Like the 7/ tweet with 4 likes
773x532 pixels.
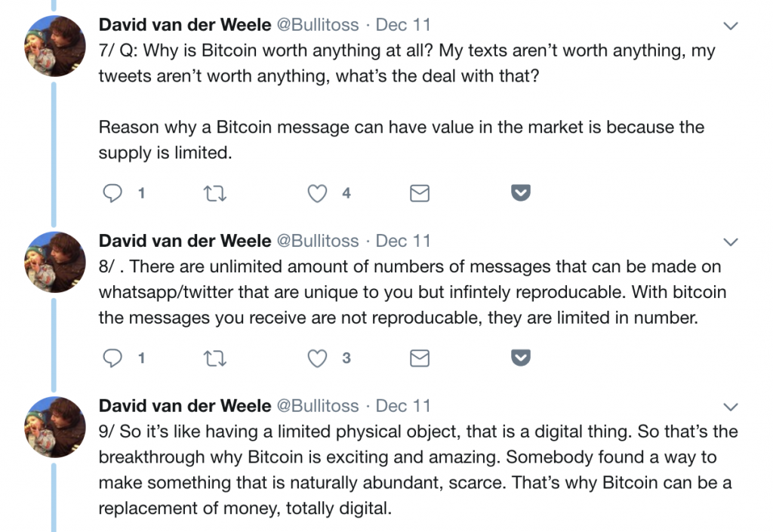(x=318, y=194)
